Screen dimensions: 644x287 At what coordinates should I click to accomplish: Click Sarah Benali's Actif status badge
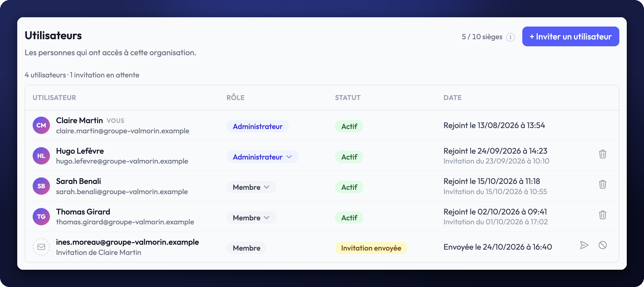click(x=349, y=187)
